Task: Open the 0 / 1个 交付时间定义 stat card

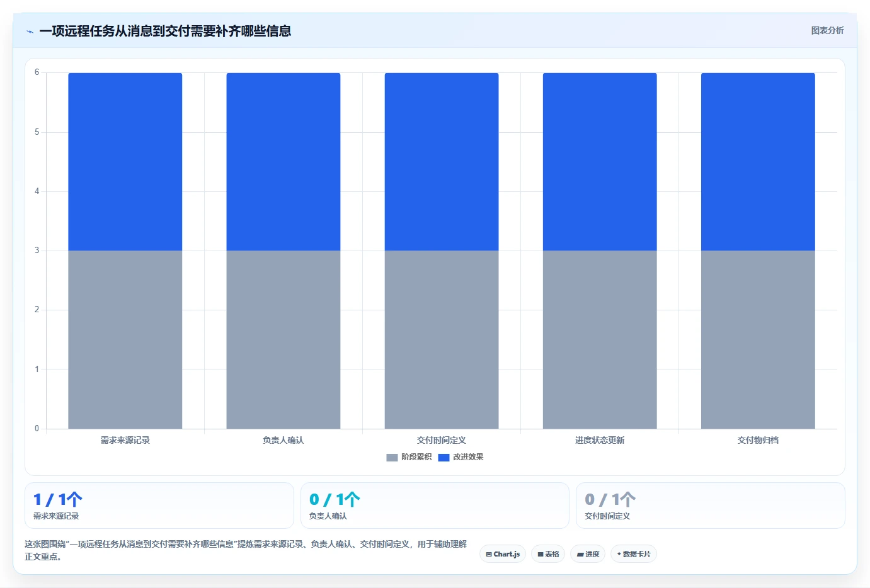Action: point(711,506)
